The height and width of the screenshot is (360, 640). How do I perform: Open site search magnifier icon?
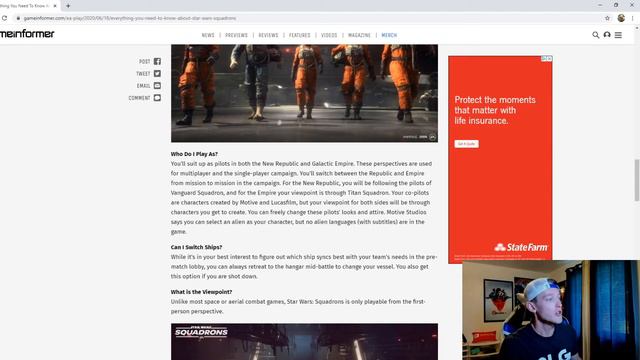click(596, 35)
